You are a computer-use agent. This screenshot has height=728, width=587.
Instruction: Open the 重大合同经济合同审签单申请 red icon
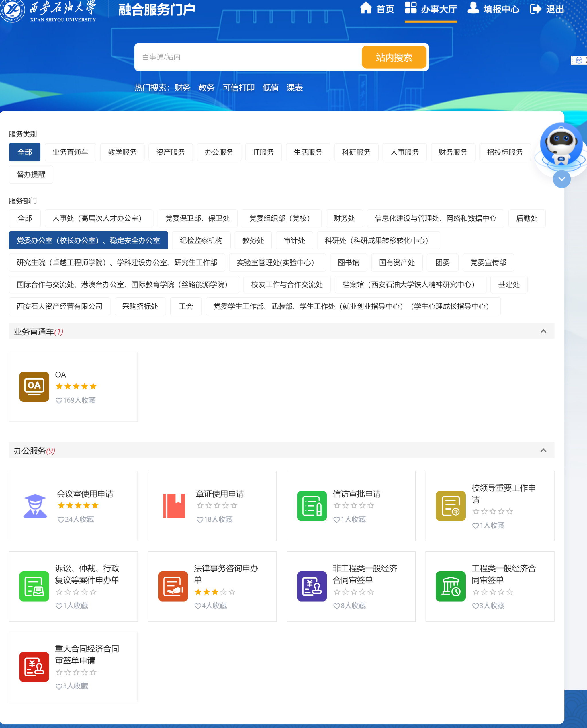(34, 667)
